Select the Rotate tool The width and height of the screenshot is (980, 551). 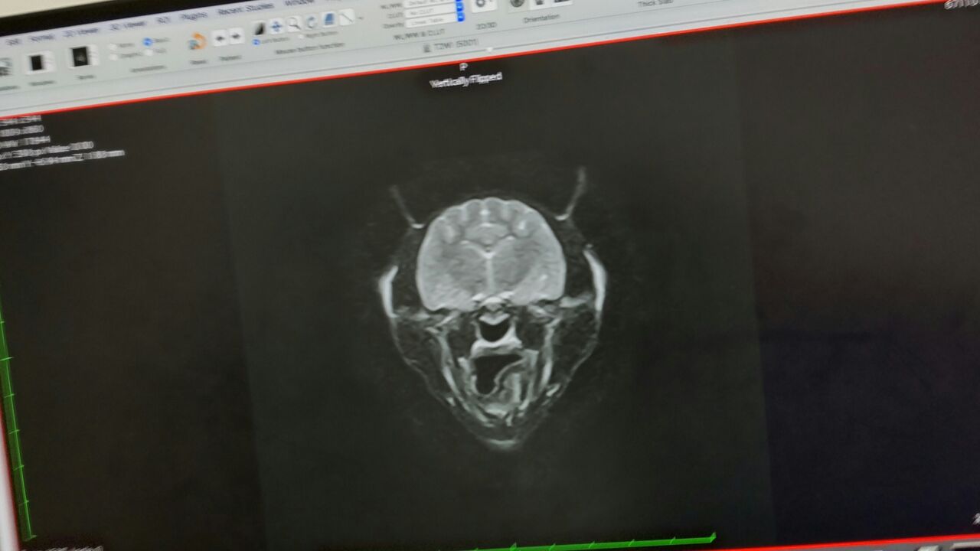(312, 22)
